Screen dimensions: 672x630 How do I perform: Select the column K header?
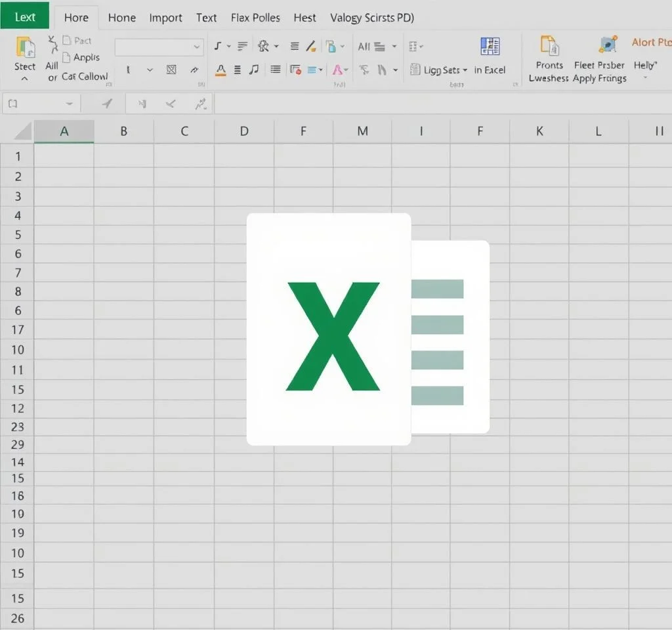539,131
